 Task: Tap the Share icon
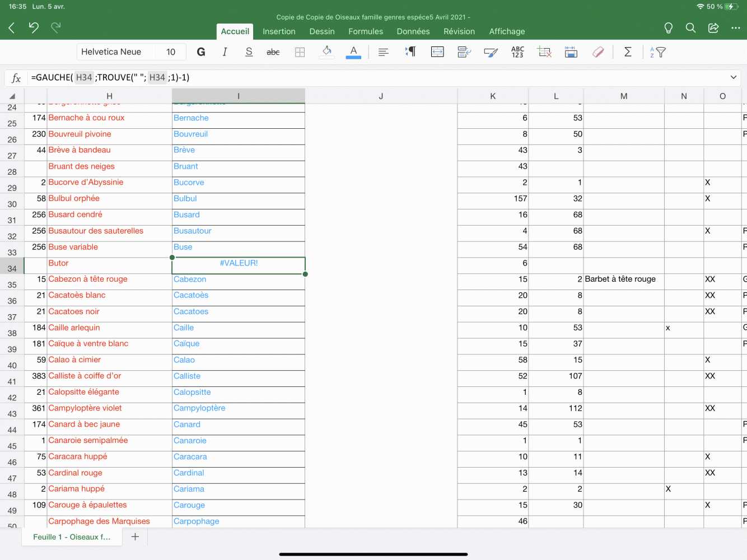pos(713,28)
